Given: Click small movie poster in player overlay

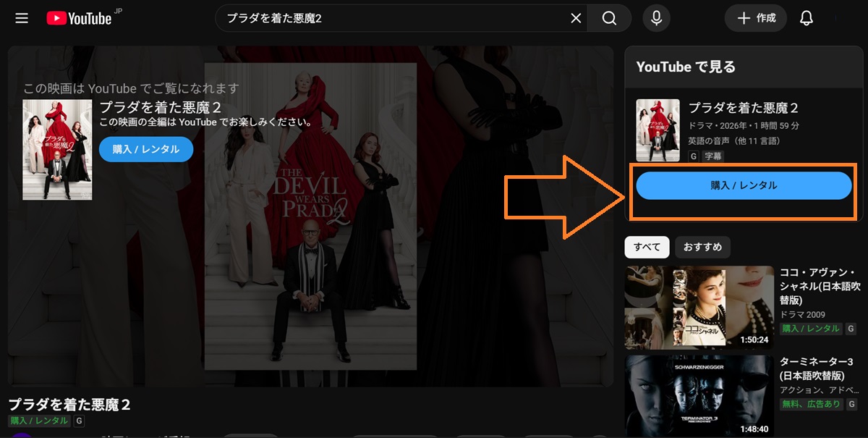Looking at the screenshot, I should coord(57,149).
